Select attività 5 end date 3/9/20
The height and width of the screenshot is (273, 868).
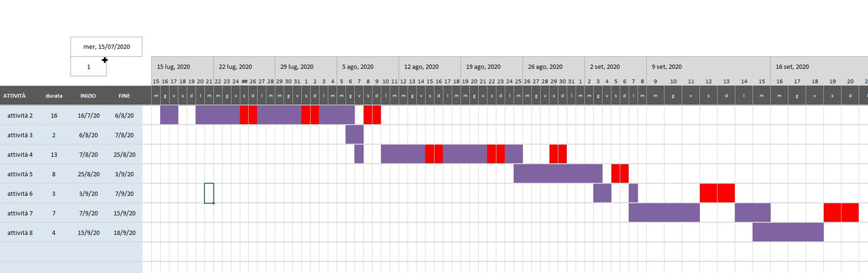pyautogui.click(x=124, y=174)
